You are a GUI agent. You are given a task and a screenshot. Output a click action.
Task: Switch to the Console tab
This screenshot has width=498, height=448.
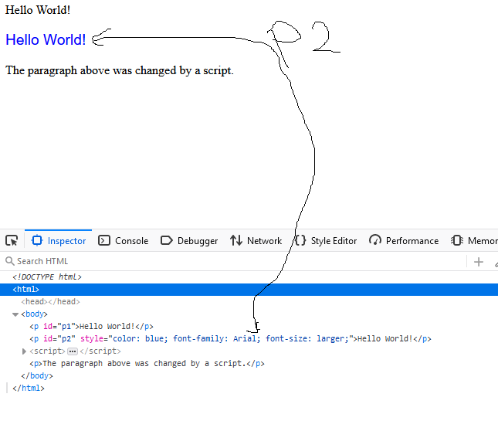click(124, 240)
